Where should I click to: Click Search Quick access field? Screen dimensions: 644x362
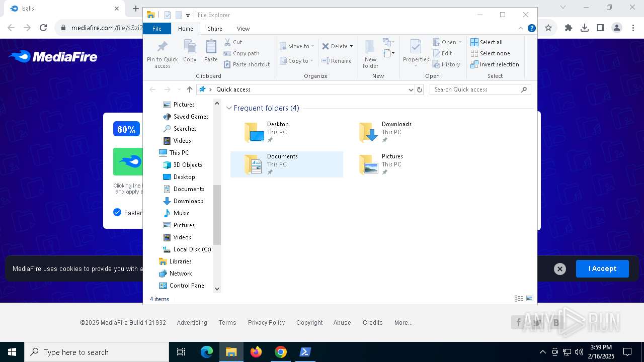click(x=480, y=89)
